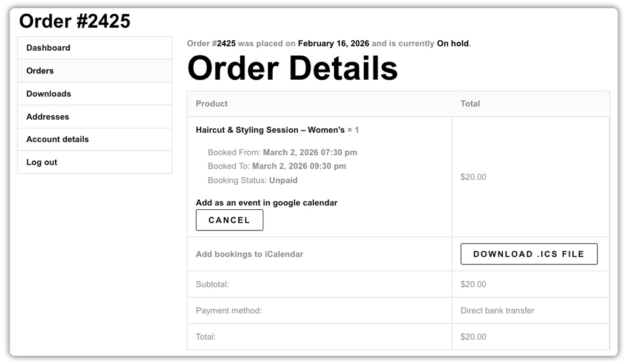627x364 pixels.
Task: Select the Booked From date March 2, 2026
Action: [x=288, y=152]
